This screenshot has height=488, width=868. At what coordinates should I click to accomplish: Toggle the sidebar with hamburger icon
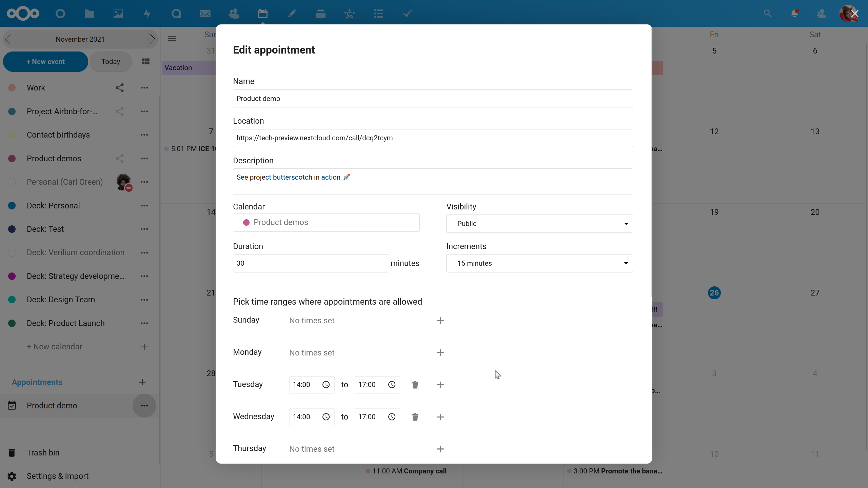(172, 39)
